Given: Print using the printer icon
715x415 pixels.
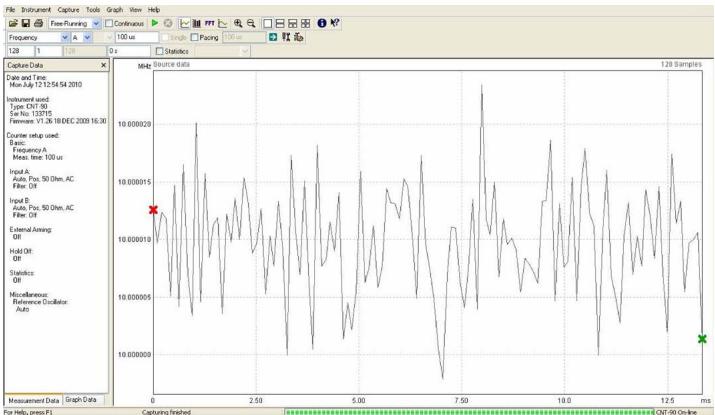Looking at the screenshot, I should point(39,23).
